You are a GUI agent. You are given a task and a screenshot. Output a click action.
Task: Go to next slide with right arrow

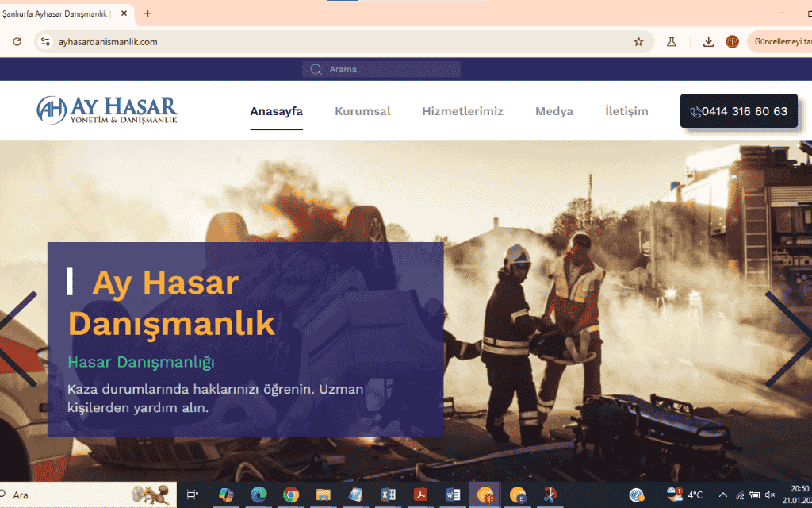coord(788,339)
